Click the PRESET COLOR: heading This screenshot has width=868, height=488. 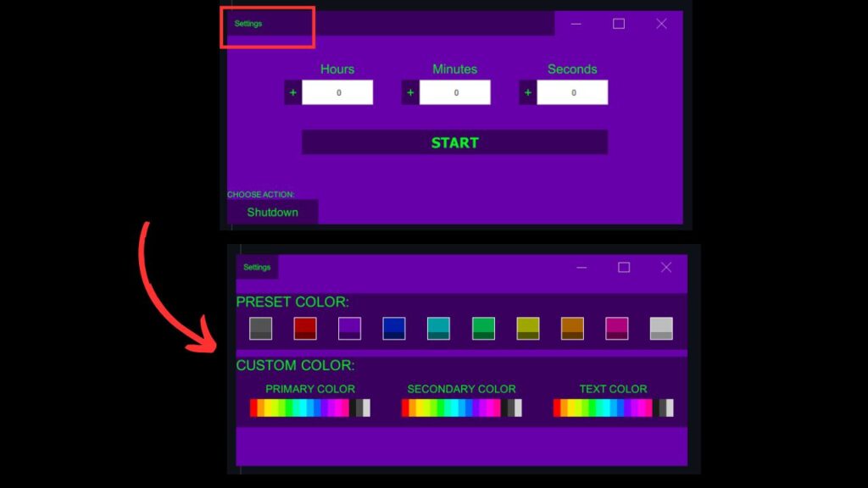coord(292,302)
